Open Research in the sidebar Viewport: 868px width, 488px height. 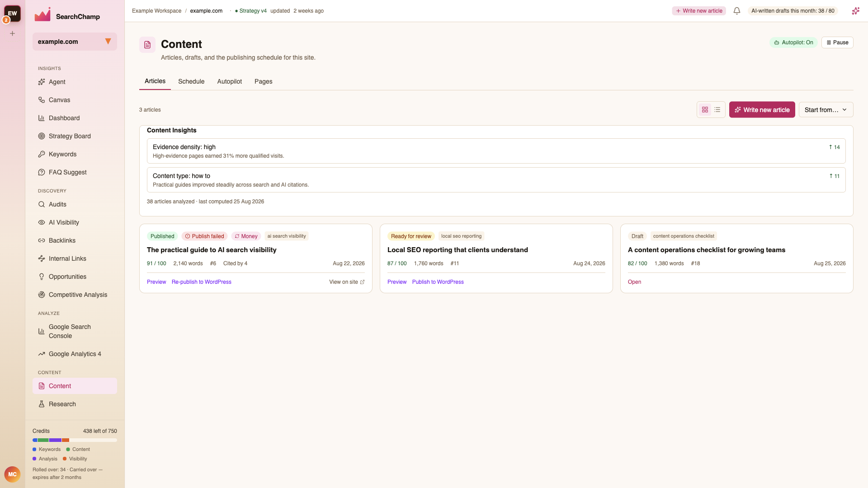(x=75, y=404)
